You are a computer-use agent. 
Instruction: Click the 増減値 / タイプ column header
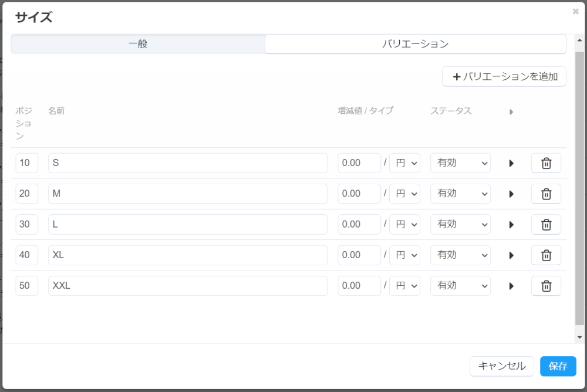(365, 111)
